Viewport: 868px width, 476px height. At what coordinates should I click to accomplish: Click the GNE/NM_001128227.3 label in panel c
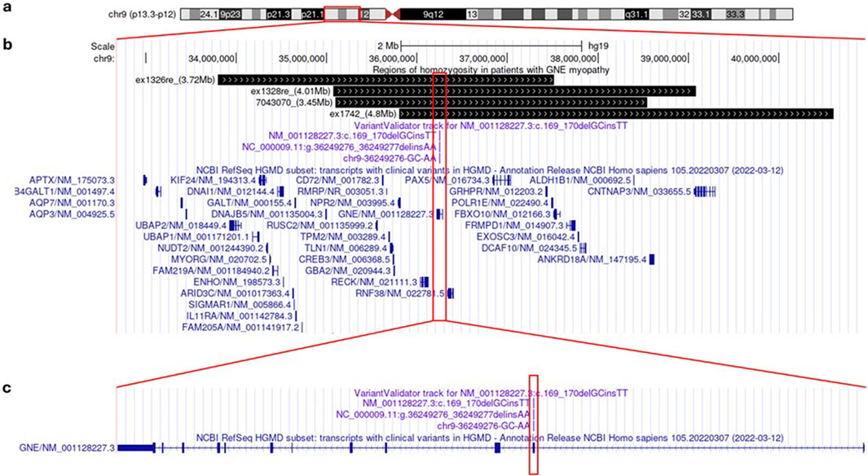[67, 447]
